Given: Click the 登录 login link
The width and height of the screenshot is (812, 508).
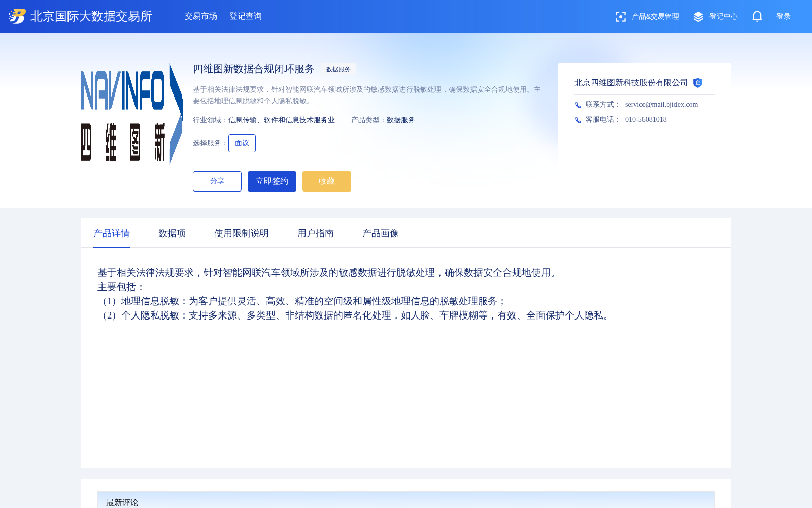Looking at the screenshot, I should 784,17.
